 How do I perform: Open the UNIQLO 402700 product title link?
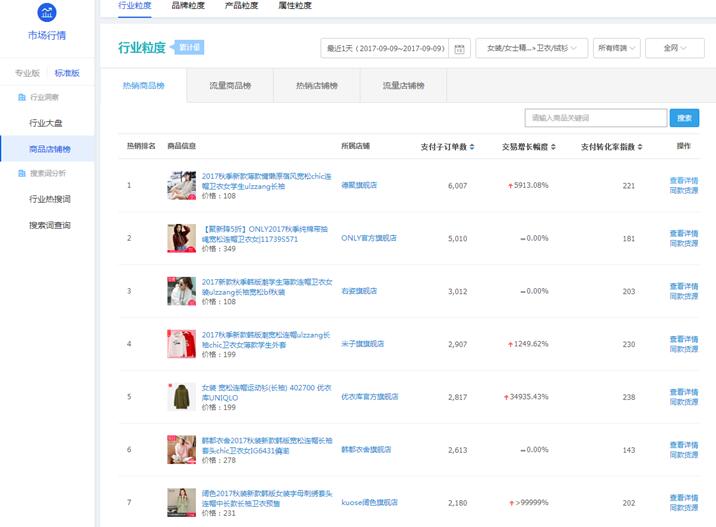pyautogui.click(x=267, y=393)
